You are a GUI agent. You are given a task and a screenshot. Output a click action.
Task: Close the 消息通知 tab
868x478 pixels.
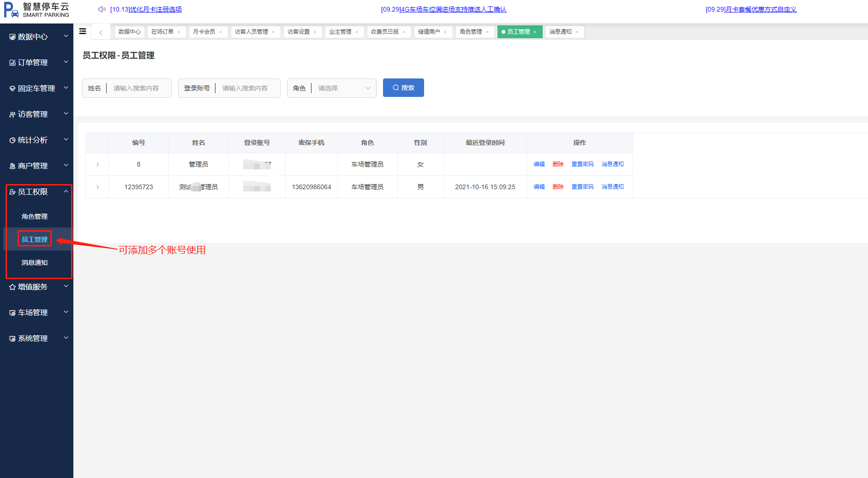[577, 32]
